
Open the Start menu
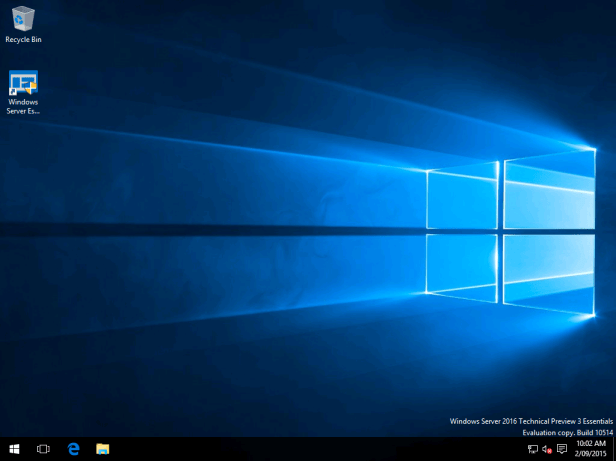(x=14, y=449)
